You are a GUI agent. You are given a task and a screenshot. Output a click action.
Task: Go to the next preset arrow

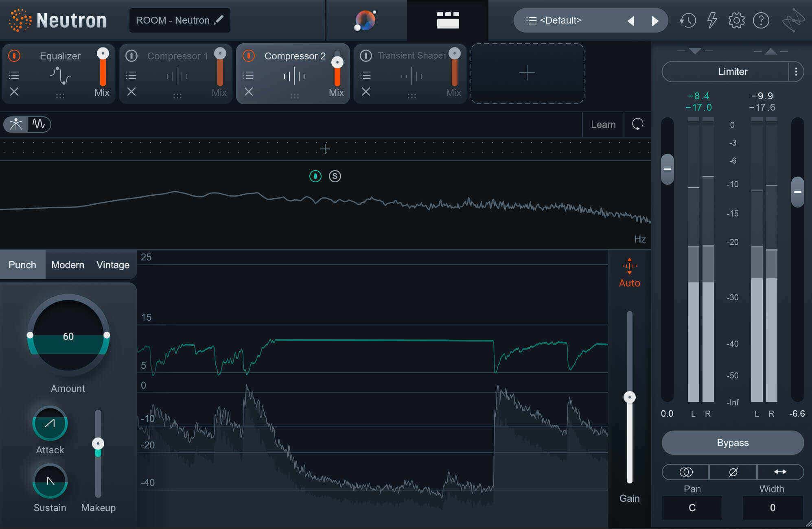pos(654,21)
